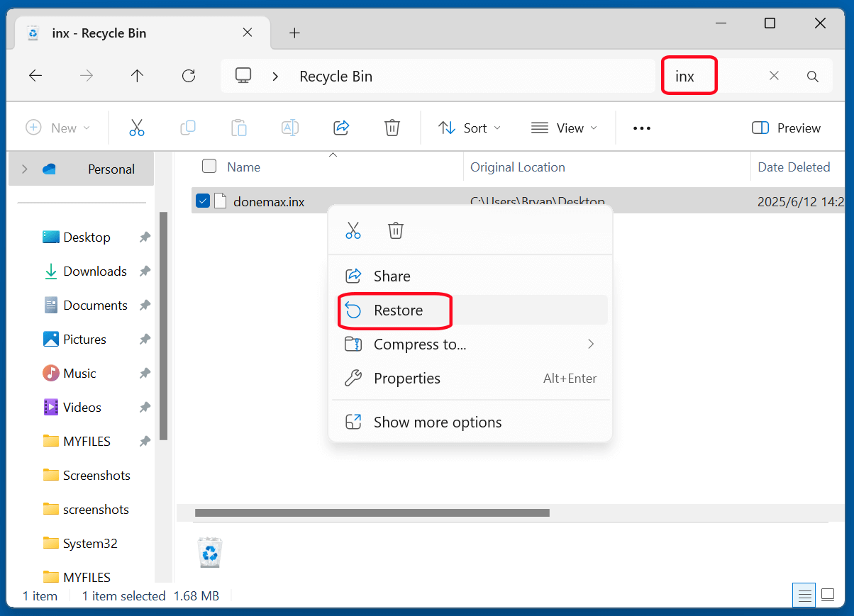Click the Share icon in the toolbar
Image resolution: width=854 pixels, height=616 pixels.
point(341,128)
